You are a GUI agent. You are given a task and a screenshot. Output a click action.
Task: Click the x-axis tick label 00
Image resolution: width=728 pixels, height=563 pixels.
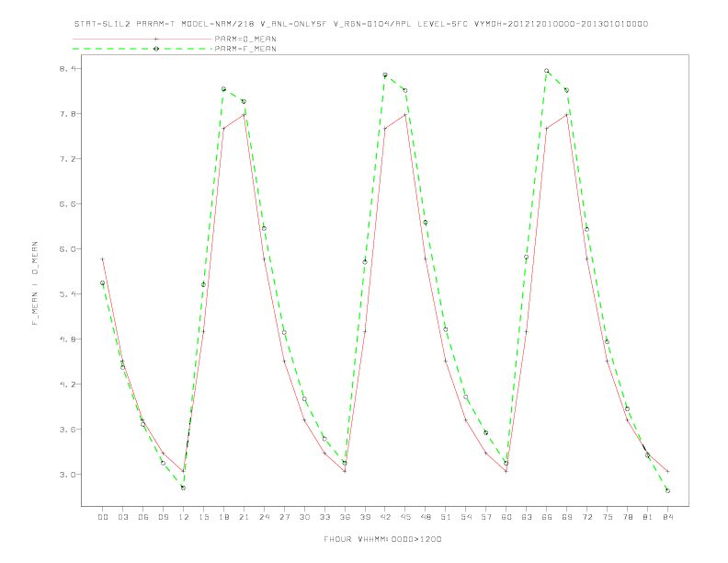pyautogui.click(x=103, y=517)
